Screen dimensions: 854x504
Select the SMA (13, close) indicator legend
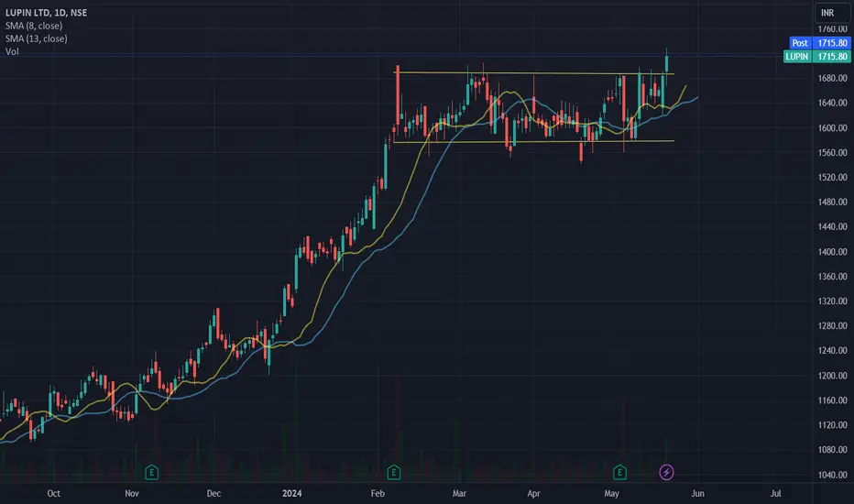coord(37,38)
